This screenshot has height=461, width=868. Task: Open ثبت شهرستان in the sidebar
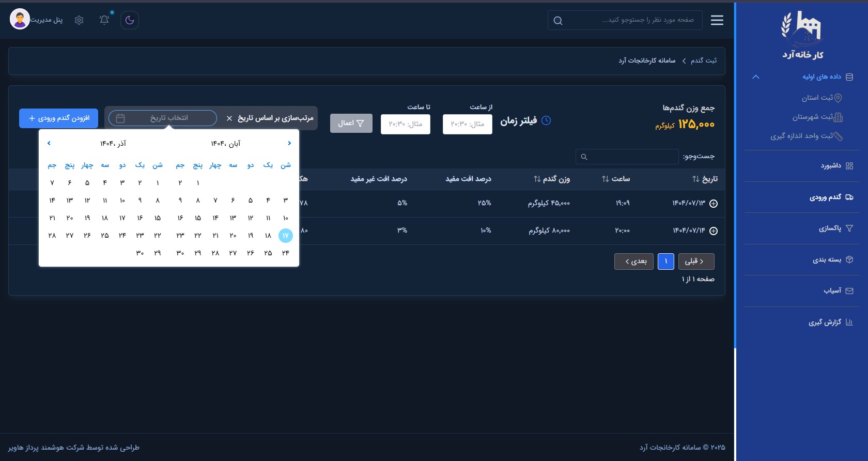point(817,117)
